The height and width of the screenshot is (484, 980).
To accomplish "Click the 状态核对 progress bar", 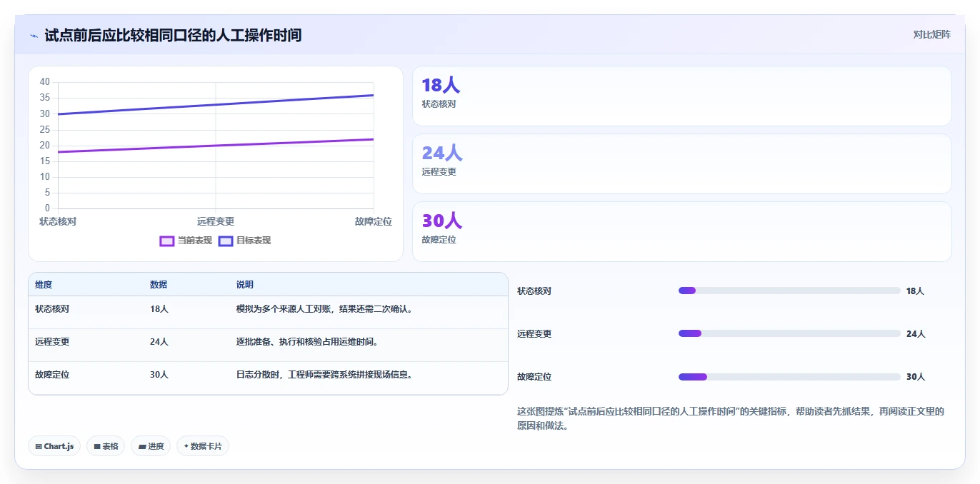I will pos(789,291).
